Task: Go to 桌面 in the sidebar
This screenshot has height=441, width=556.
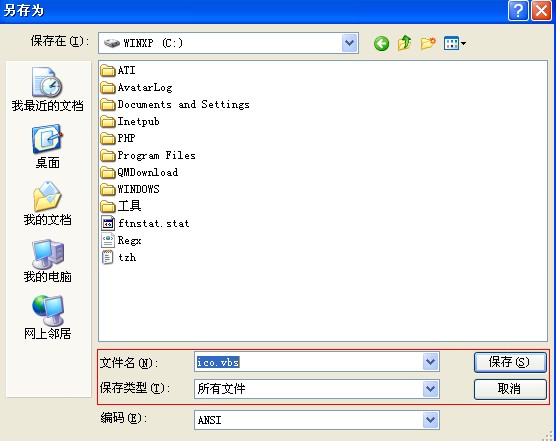Action: tap(47, 147)
